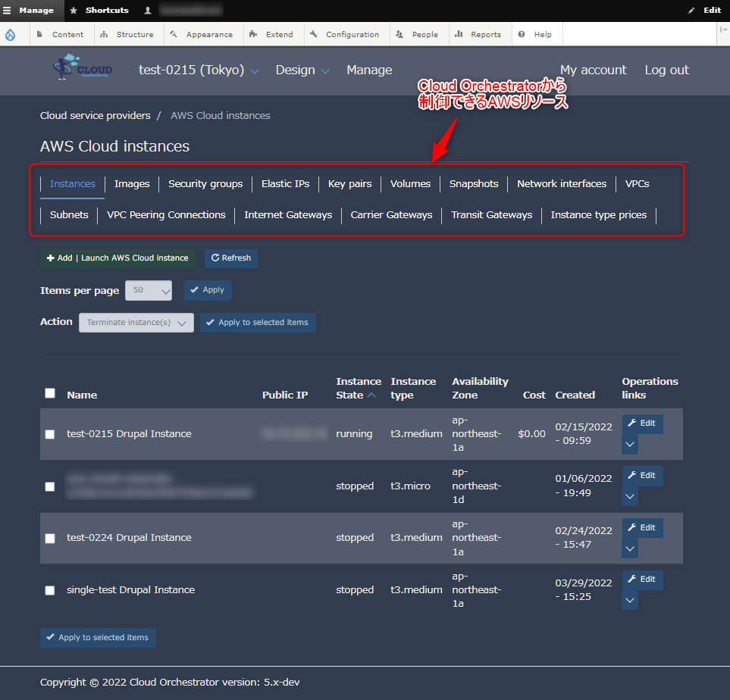Edit the test-0215 Drupal Instance
Image resolution: width=730 pixels, height=700 pixels.
point(643,423)
